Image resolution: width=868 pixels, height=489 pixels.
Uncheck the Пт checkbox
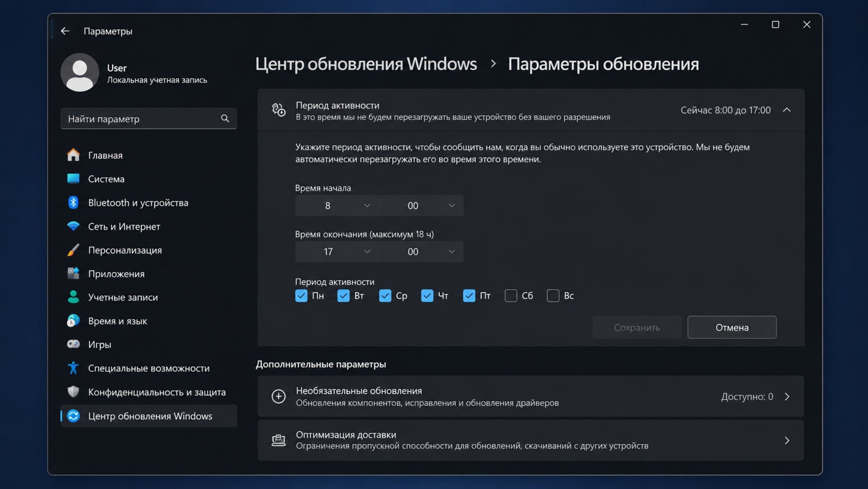click(x=469, y=296)
